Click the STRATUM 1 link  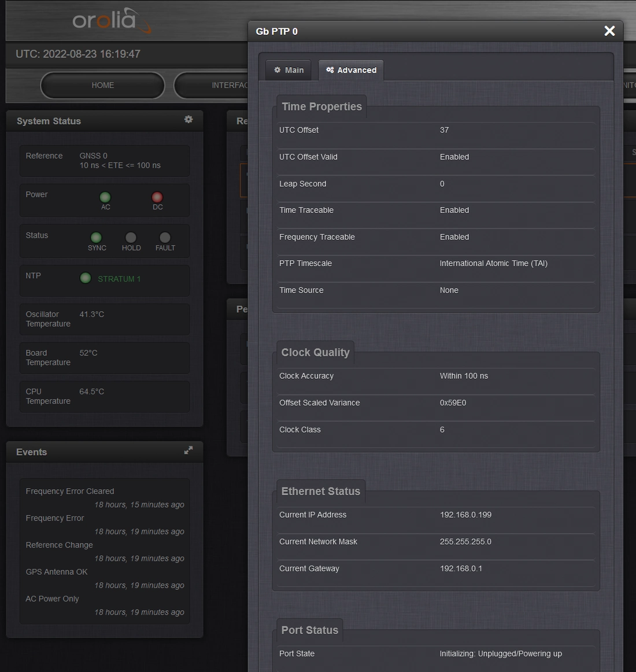(x=119, y=279)
